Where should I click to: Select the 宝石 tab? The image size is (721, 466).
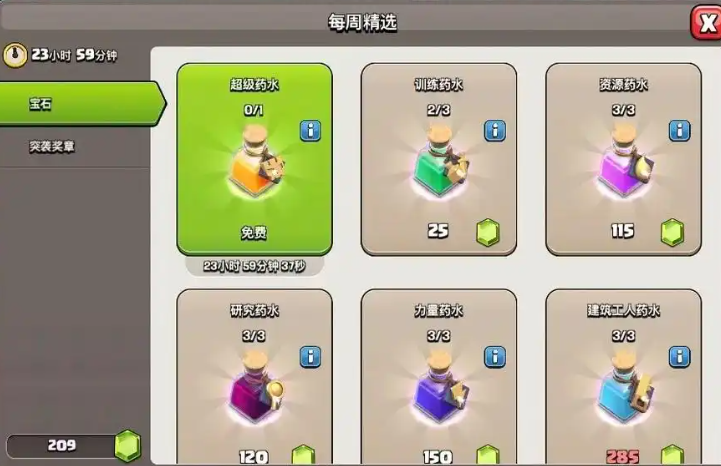[x=82, y=104]
